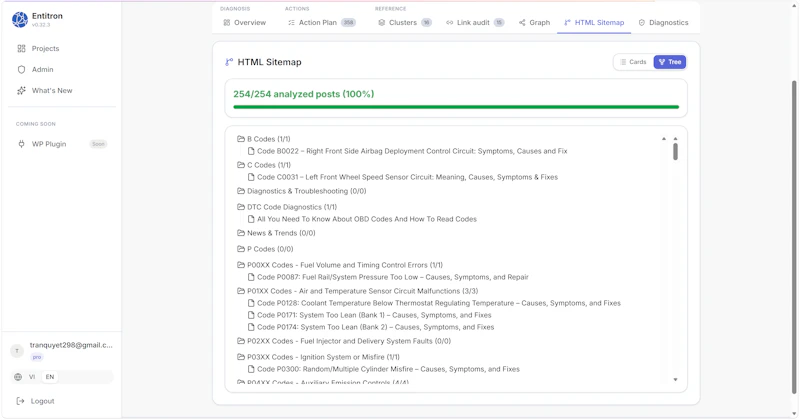800x420 pixels.
Task: Switch sitemap to Cards view
Action: pyautogui.click(x=633, y=62)
